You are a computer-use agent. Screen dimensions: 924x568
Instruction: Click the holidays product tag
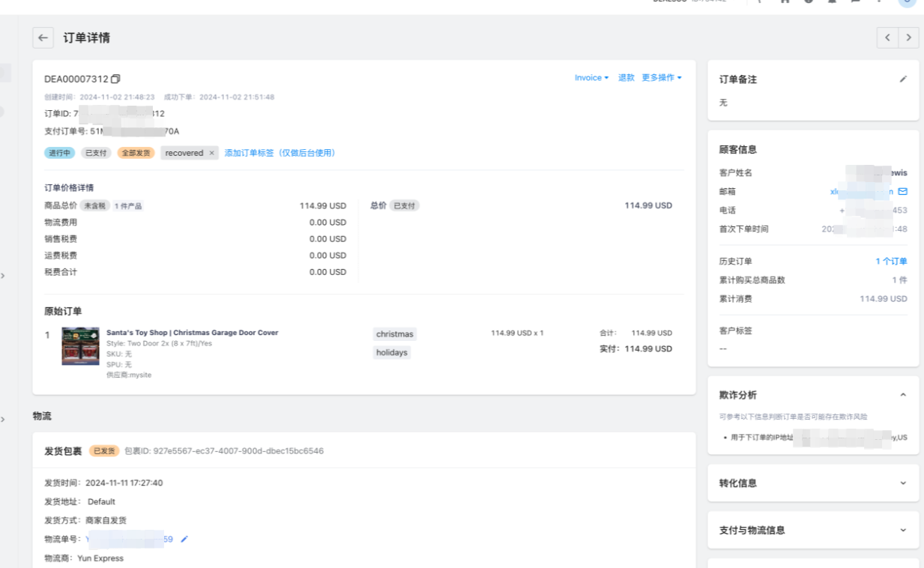point(392,352)
